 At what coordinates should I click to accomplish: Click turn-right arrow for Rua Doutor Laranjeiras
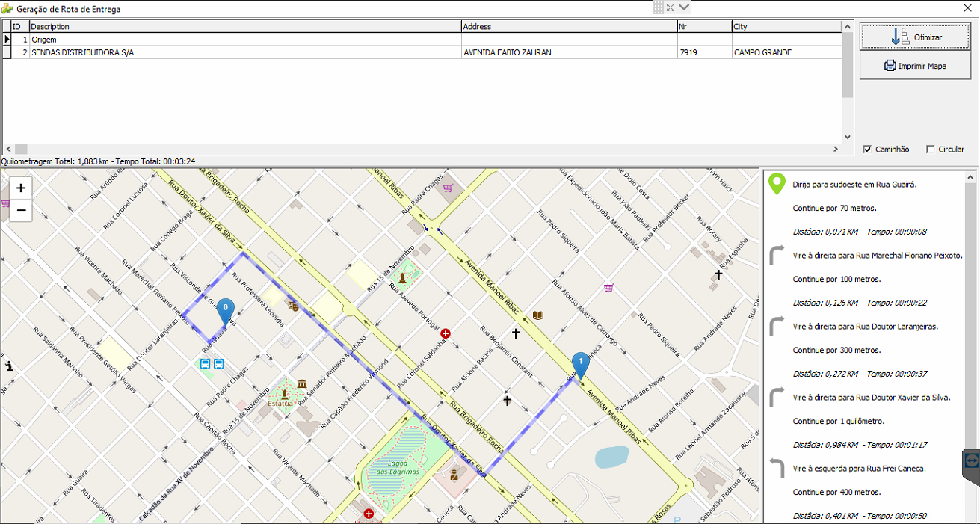tap(777, 326)
